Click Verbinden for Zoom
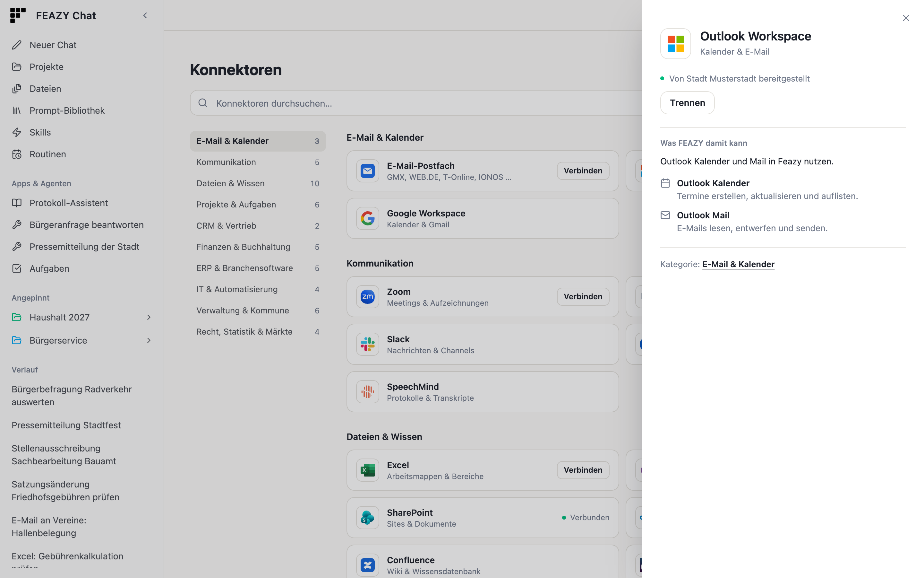 (583, 297)
